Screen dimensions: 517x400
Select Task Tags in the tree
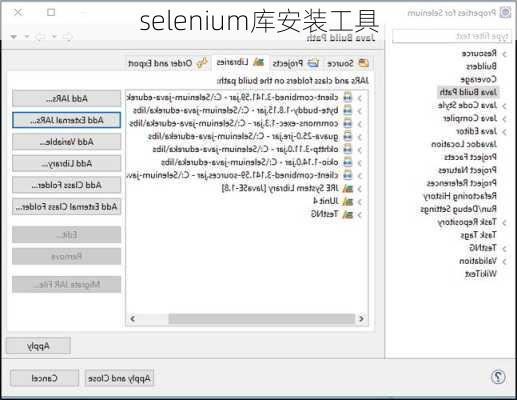tap(478, 235)
